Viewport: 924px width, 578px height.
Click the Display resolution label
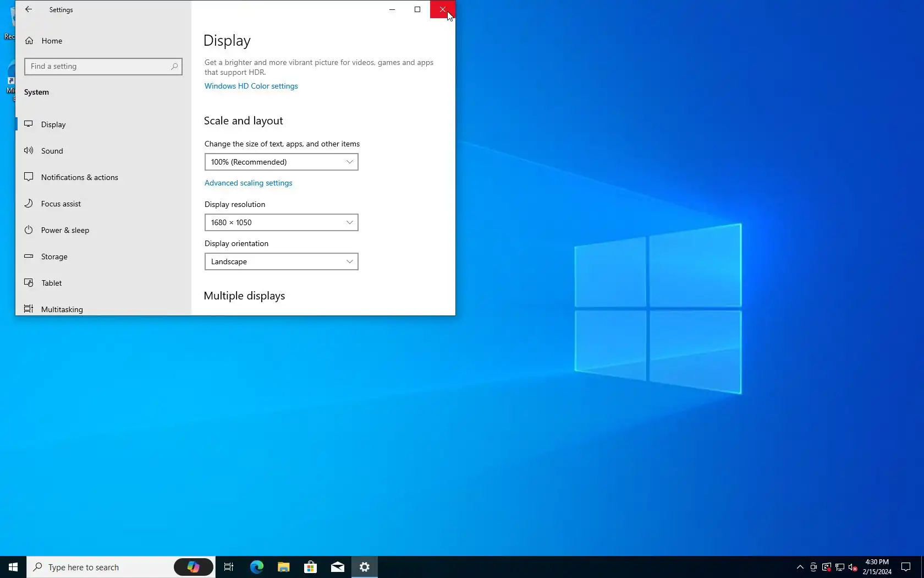(x=235, y=204)
